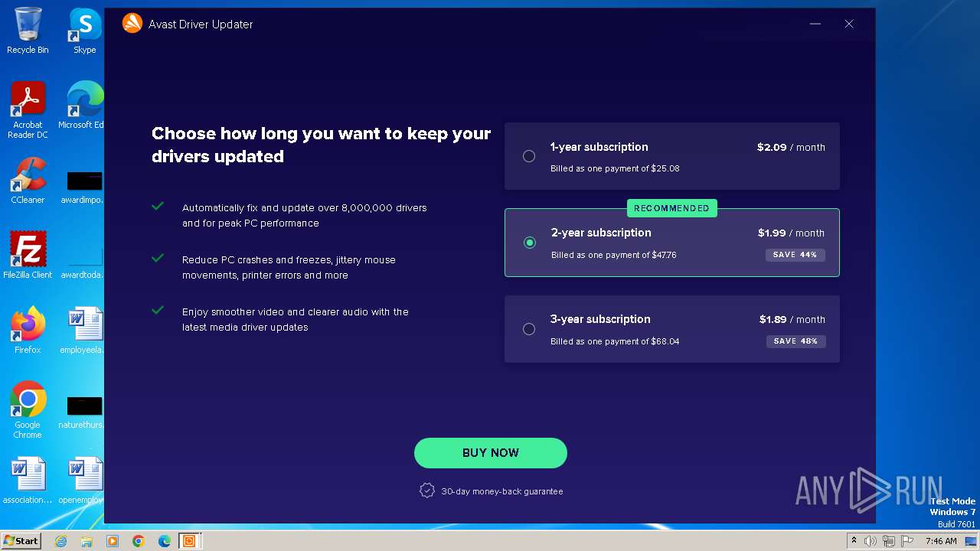The image size is (980, 551).
Task: Open the employeela Word document icon
Action: [83, 331]
